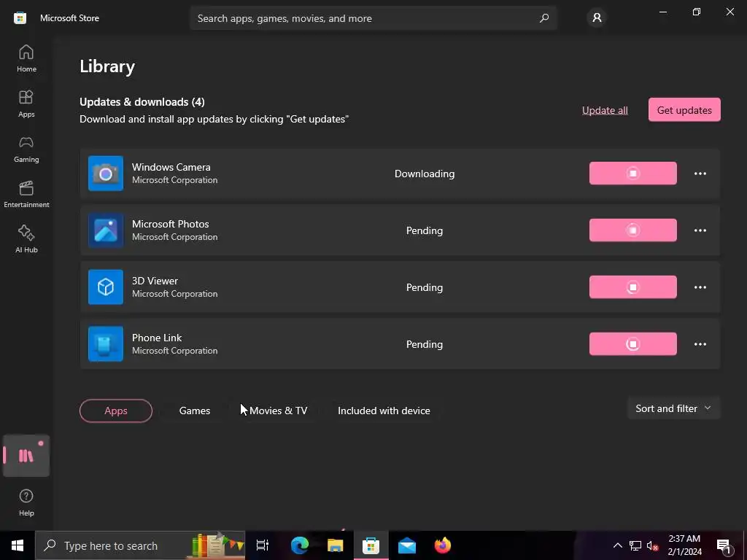Stop the 3D Viewer pending update

point(632,287)
